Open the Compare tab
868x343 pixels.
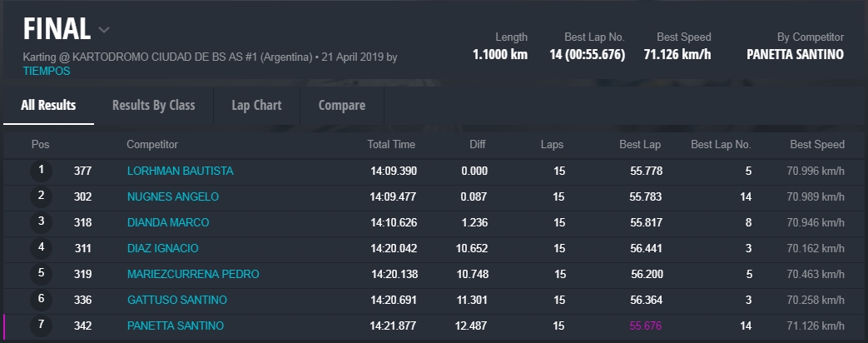341,106
